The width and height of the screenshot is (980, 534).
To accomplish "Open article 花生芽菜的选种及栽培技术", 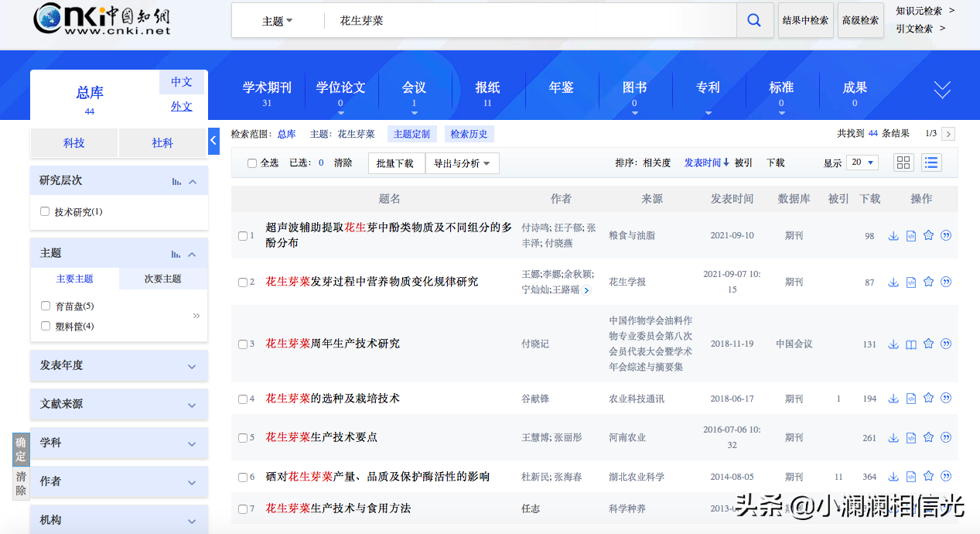I will click(x=333, y=399).
